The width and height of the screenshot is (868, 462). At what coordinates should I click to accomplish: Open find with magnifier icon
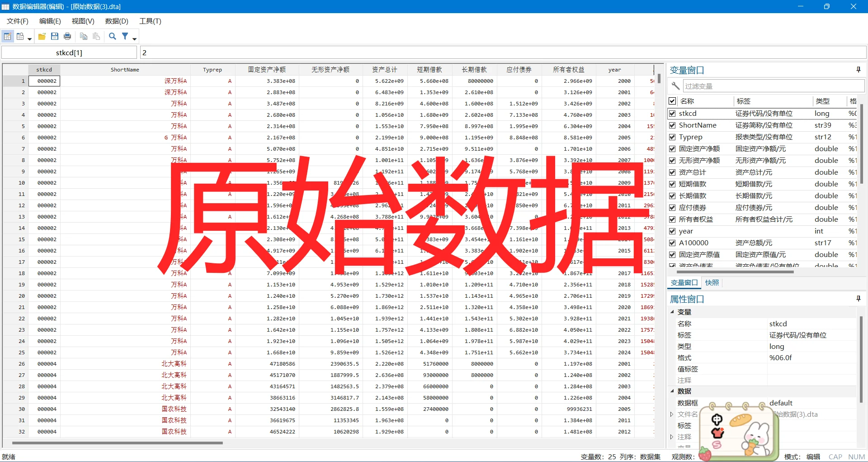tap(113, 37)
